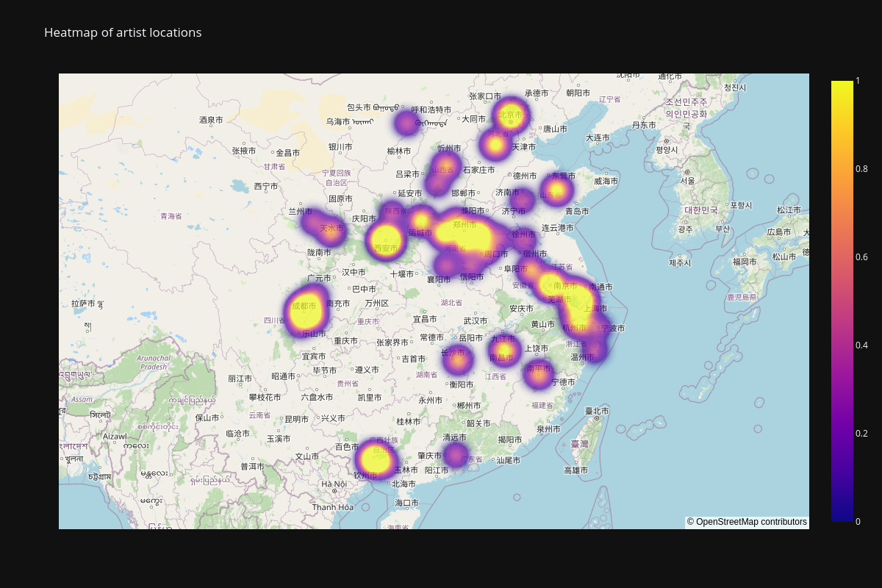The height and width of the screenshot is (588, 882).
Task: Click the 'Heatmap of artist locations' title
Action: [x=123, y=32]
